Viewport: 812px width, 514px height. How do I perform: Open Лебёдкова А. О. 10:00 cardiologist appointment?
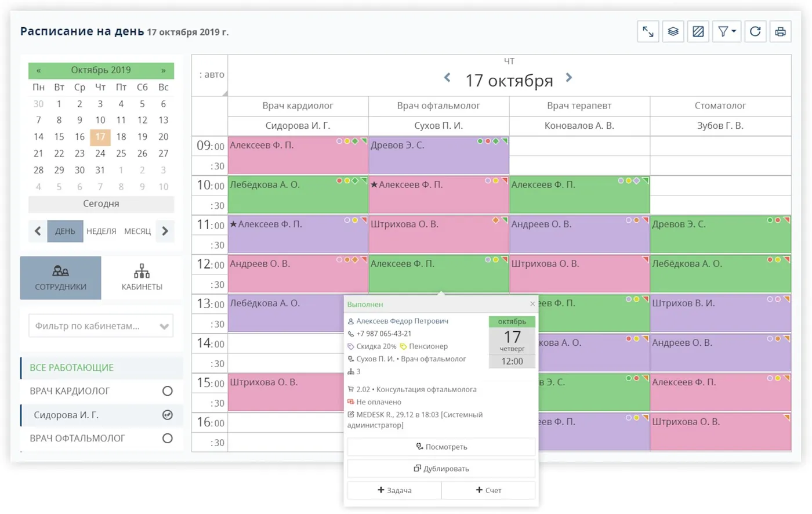pyautogui.click(x=298, y=194)
